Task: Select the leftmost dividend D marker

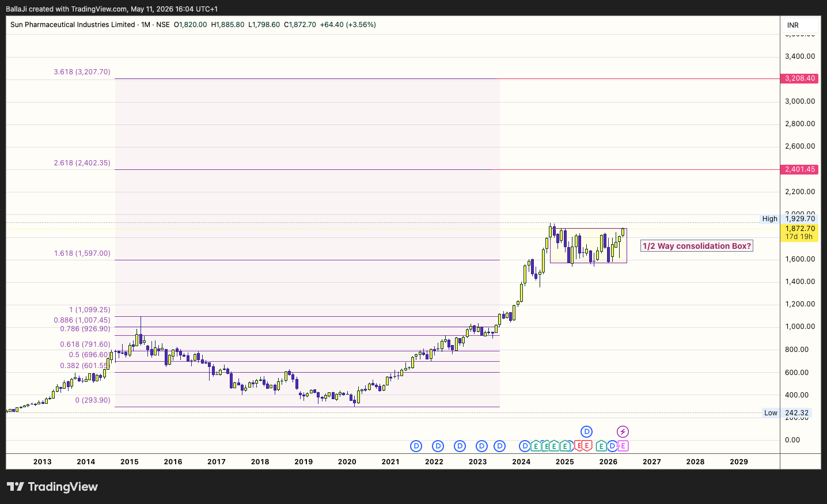Action: click(x=416, y=446)
